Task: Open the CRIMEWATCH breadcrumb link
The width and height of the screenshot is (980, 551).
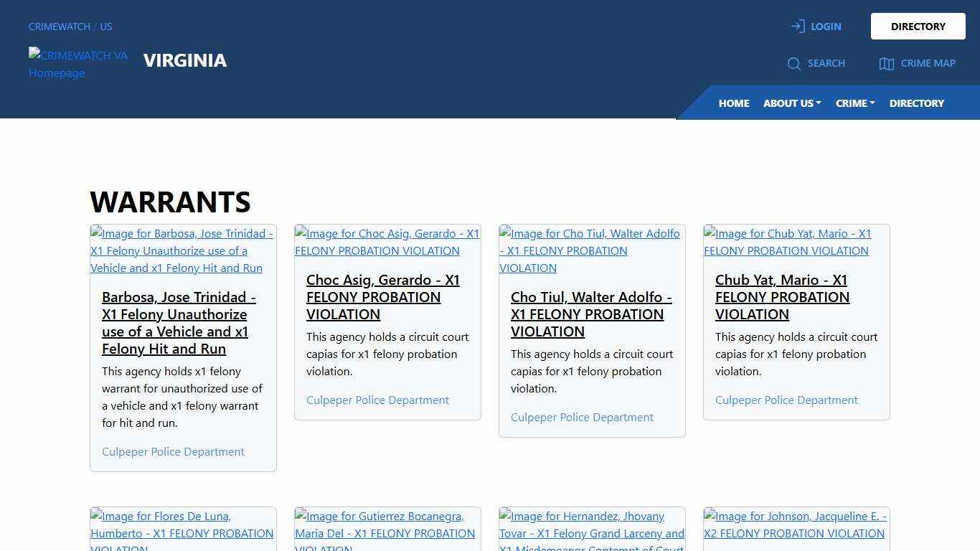Action: [59, 27]
